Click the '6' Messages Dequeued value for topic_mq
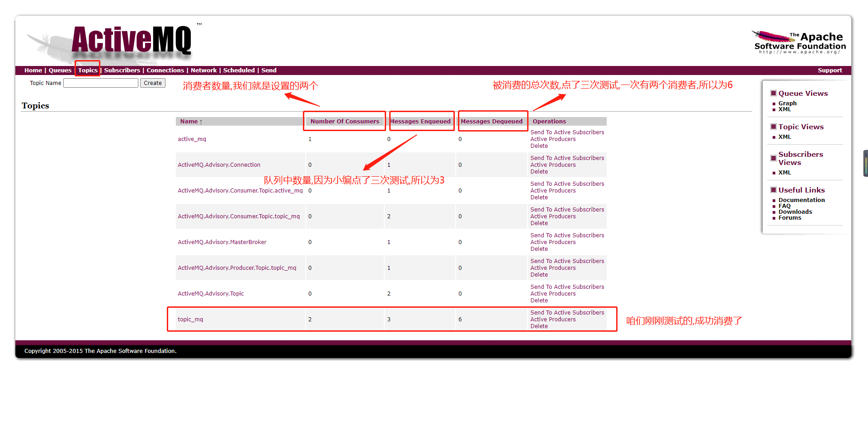The height and width of the screenshot is (423, 868). (460, 320)
